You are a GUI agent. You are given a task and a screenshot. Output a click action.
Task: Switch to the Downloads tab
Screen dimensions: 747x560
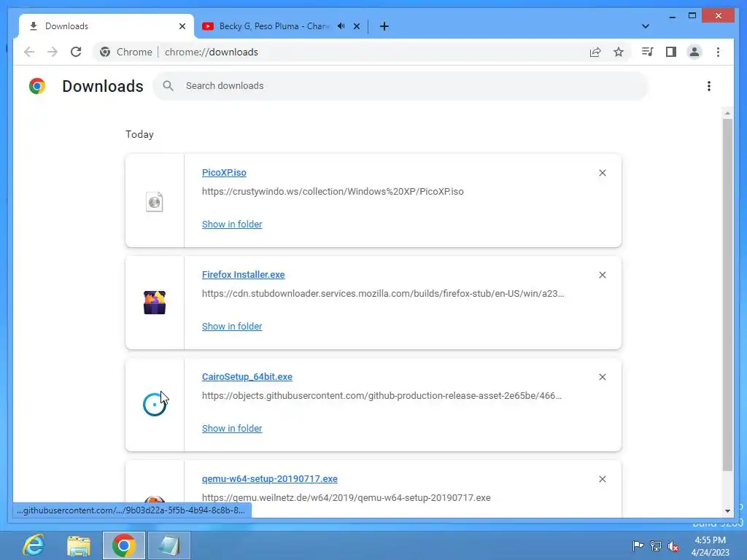[107, 26]
